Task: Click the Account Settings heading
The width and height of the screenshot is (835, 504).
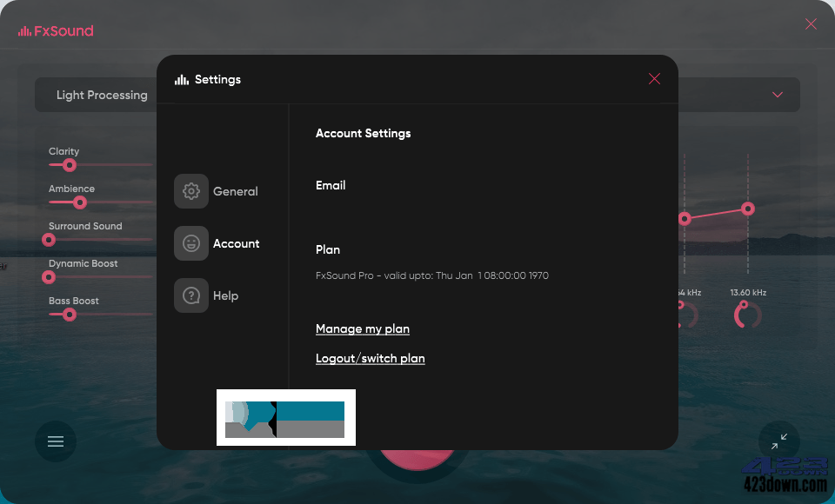Action: pos(364,133)
